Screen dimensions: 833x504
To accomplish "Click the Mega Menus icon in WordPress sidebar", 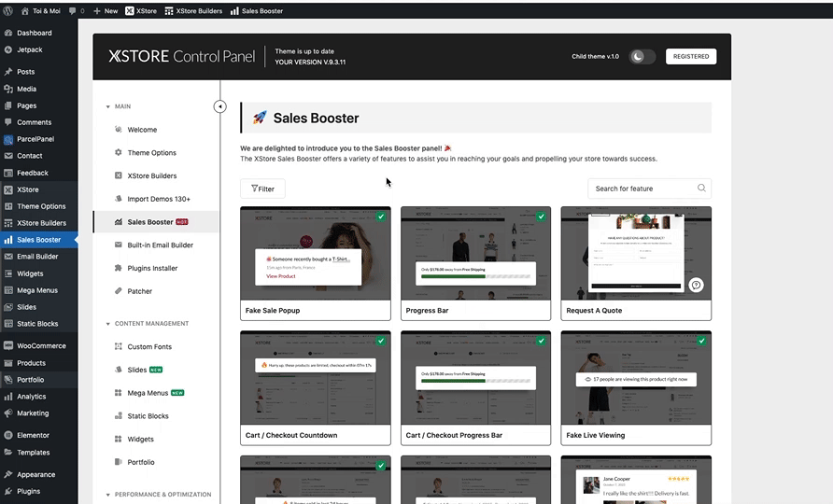I will point(8,290).
